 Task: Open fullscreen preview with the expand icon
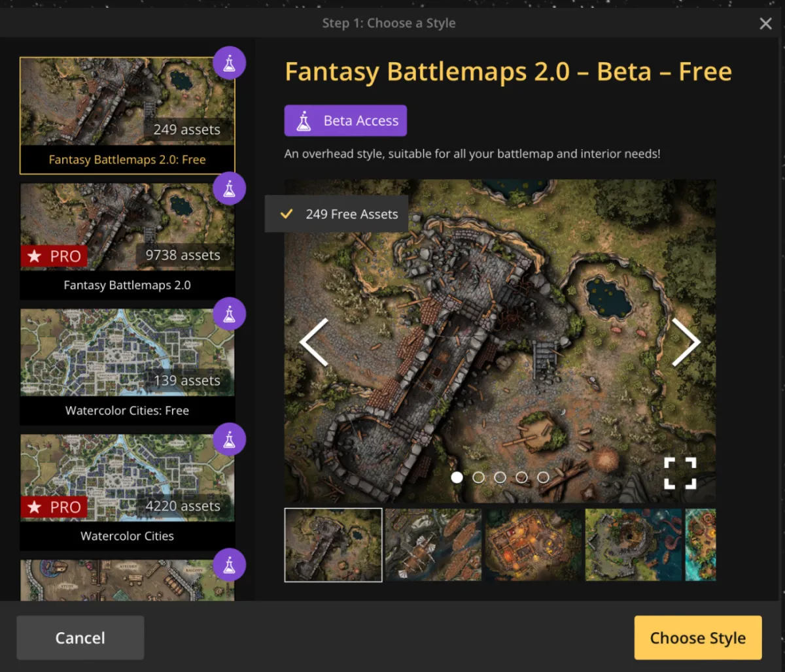(x=680, y=473)
